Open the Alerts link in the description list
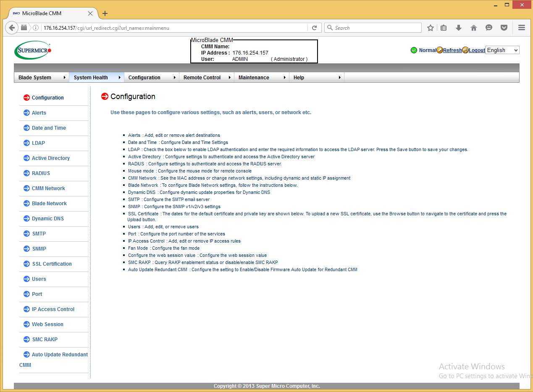Screen dimensions: 533x392 click(x=134, y=135)
